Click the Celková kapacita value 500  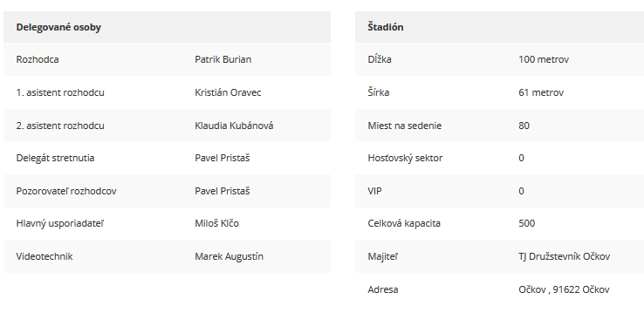526,223
